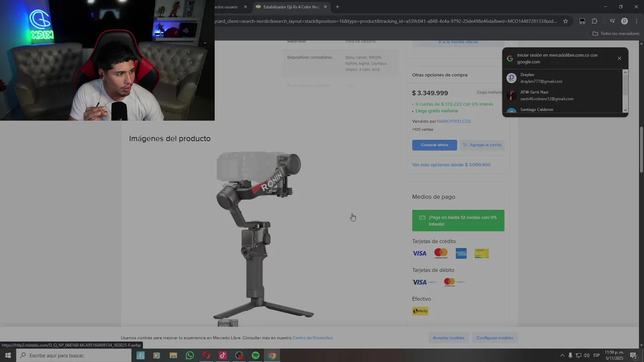Close the Estabilizador Dji Rs 4 tab

click(x=325, y=7)
